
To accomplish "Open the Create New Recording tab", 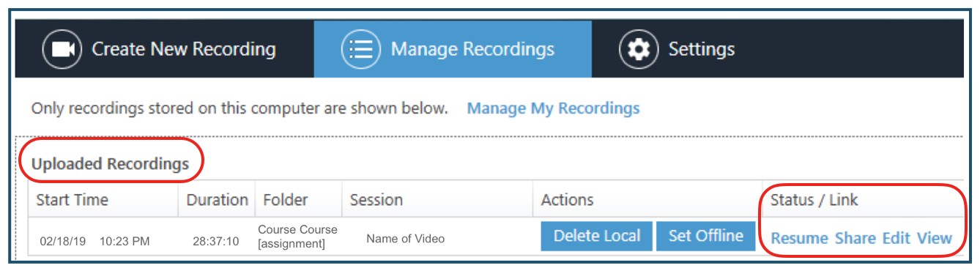I will pyautogui.click(x=165, y=50).
